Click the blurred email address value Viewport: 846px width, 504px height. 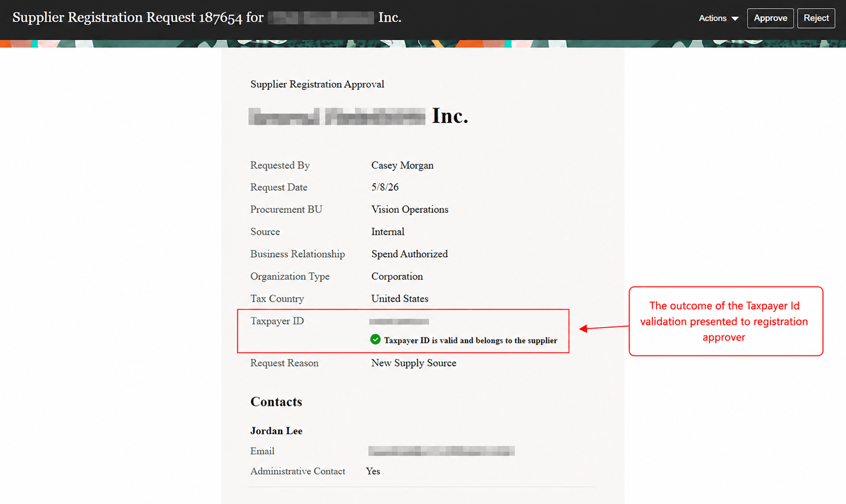[441, 451]
